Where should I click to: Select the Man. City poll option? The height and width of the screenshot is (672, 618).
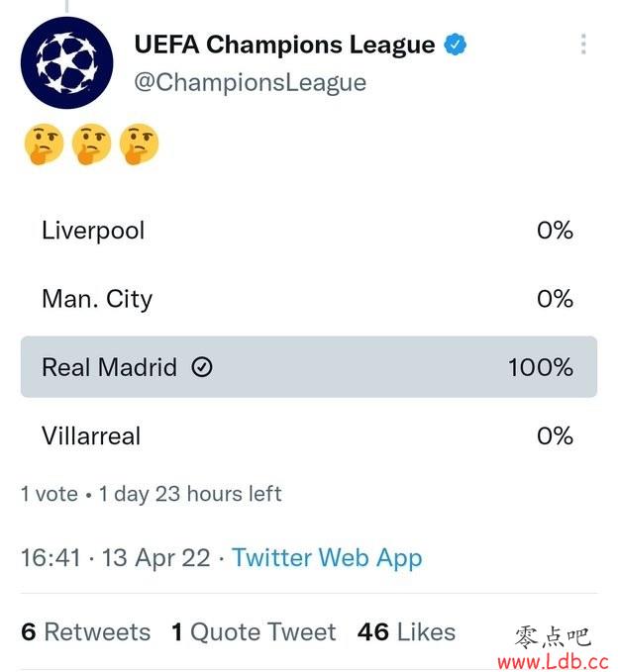pos(309,299)
